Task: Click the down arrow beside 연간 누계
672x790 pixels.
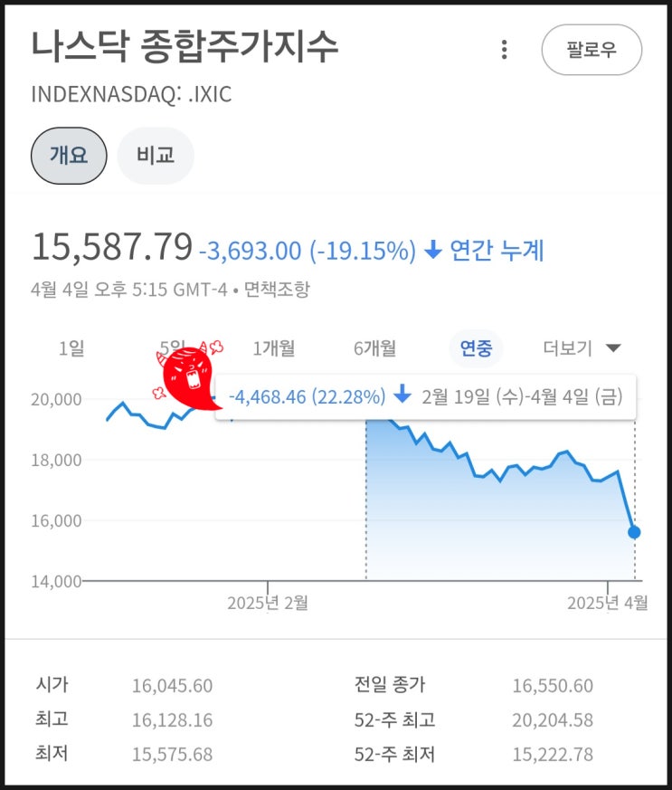Action: pyautogui.click(x=433, y=250)
